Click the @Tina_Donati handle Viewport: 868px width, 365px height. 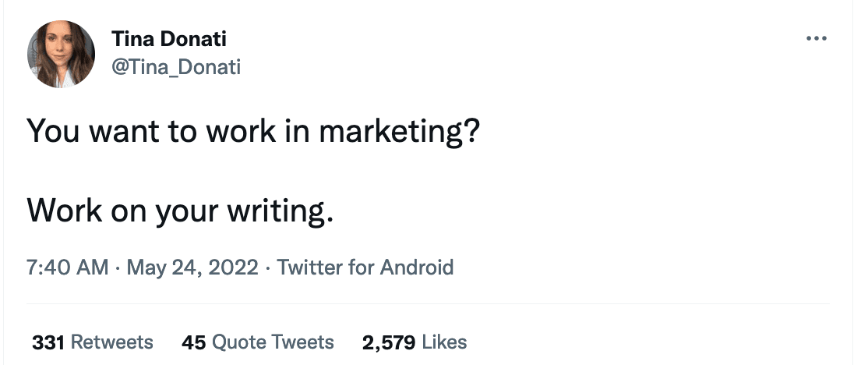176,68
